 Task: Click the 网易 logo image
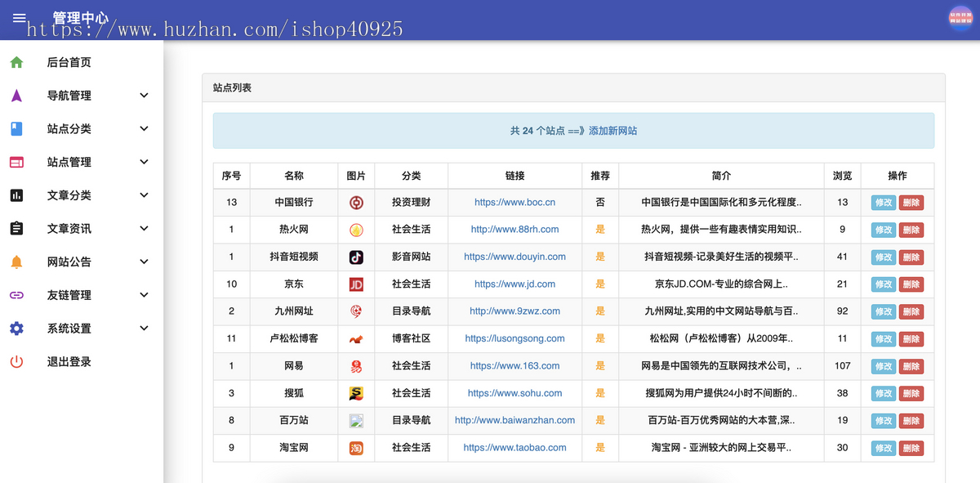pyautogui.click(x=356, y=366)
